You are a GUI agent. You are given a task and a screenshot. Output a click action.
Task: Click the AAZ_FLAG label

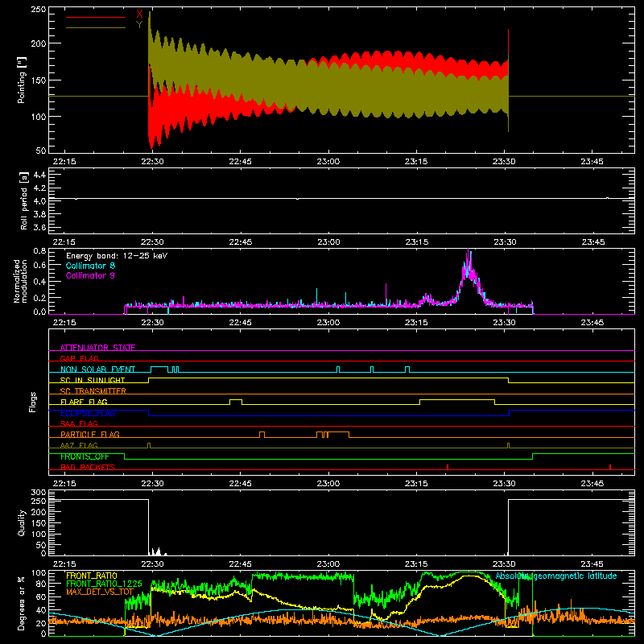click(x=79, y=445)
